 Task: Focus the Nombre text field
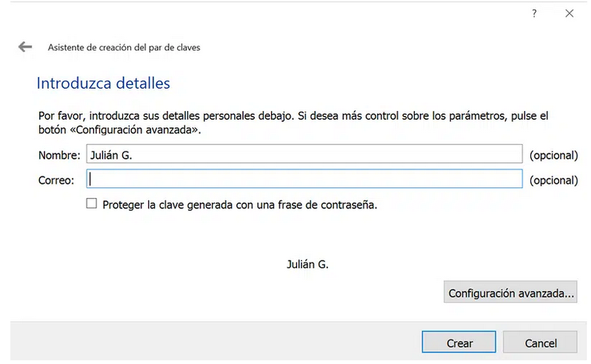tap(304, 155)
